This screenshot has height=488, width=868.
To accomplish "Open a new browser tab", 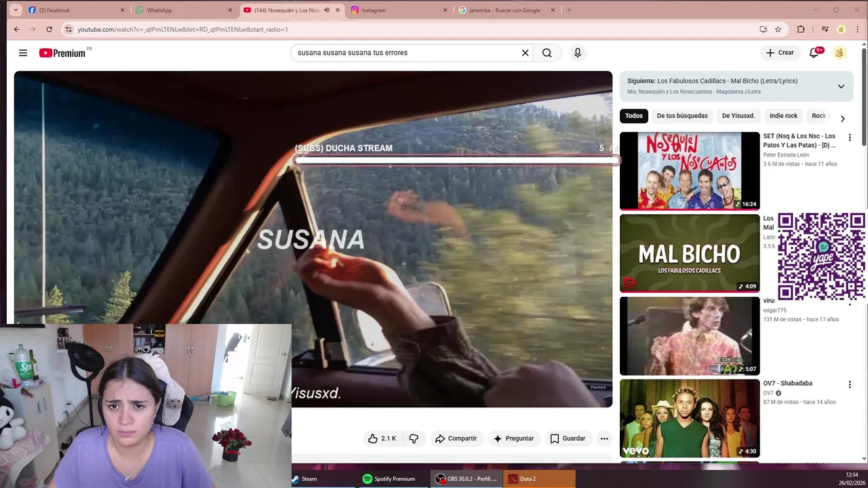I will pyautogui.click(x=569, y=10).
